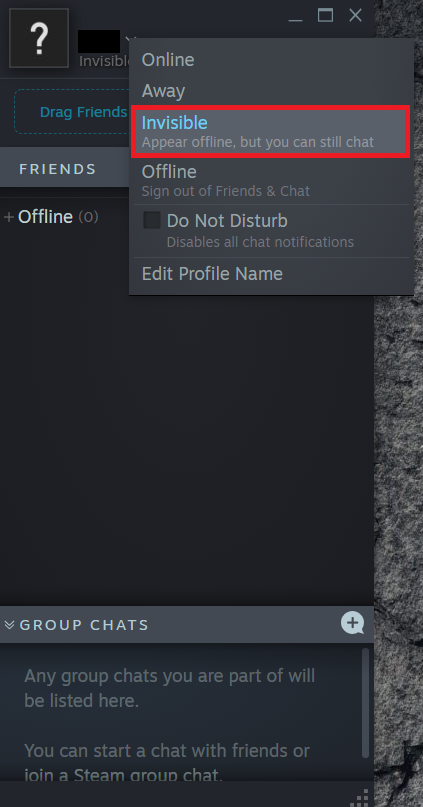Select the Online status option
Screen dimensions: 423x807
(x=271, y=60)
